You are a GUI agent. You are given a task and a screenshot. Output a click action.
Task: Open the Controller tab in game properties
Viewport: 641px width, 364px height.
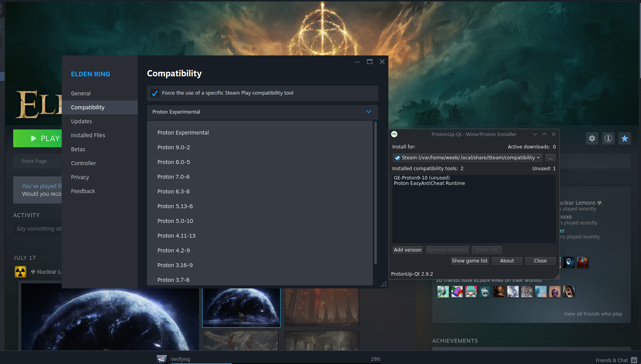pos(83,163)
